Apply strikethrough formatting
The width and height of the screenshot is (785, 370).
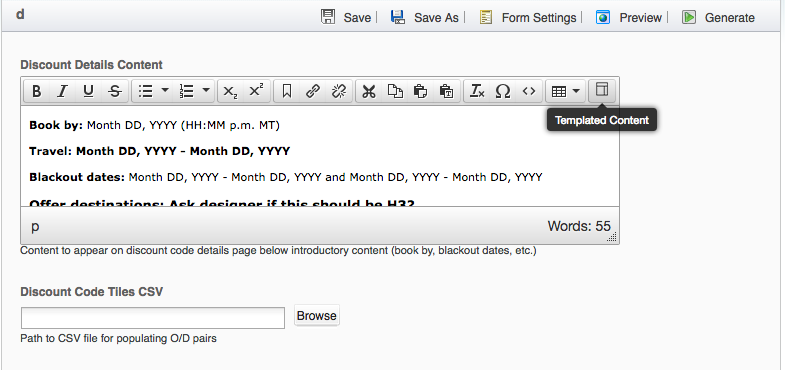point(115,91)
